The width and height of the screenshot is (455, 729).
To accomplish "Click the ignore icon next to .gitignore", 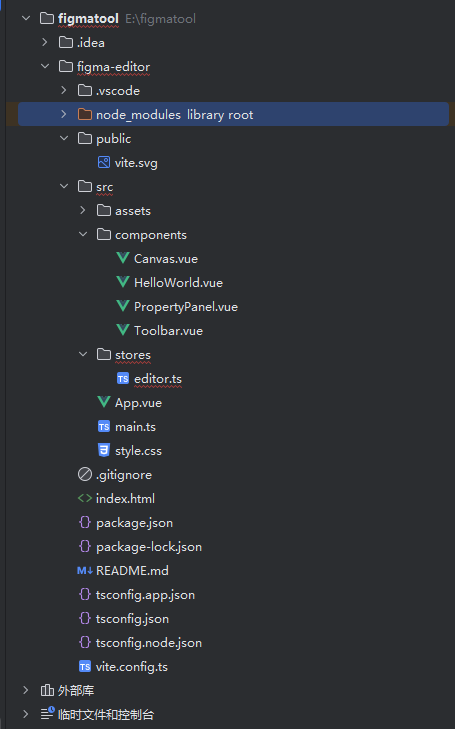I will pyautogui.click(x=85, y=474).
